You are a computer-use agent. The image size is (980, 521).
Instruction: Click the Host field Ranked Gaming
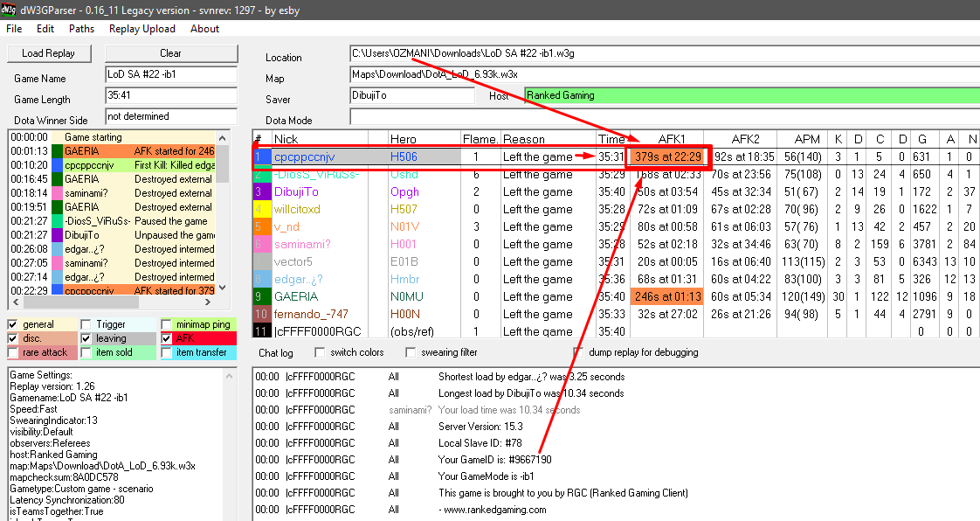click(x=752, y=95)
